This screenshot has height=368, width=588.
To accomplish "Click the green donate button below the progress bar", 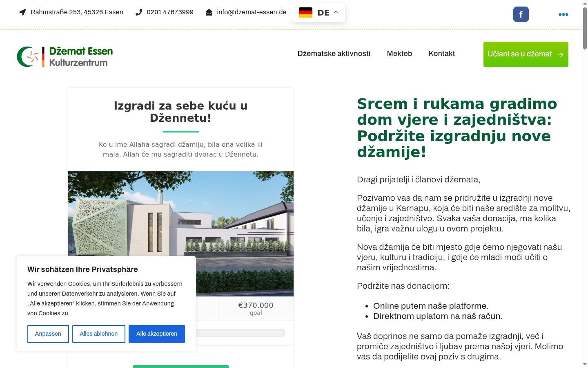I will (x=181, y=366).
